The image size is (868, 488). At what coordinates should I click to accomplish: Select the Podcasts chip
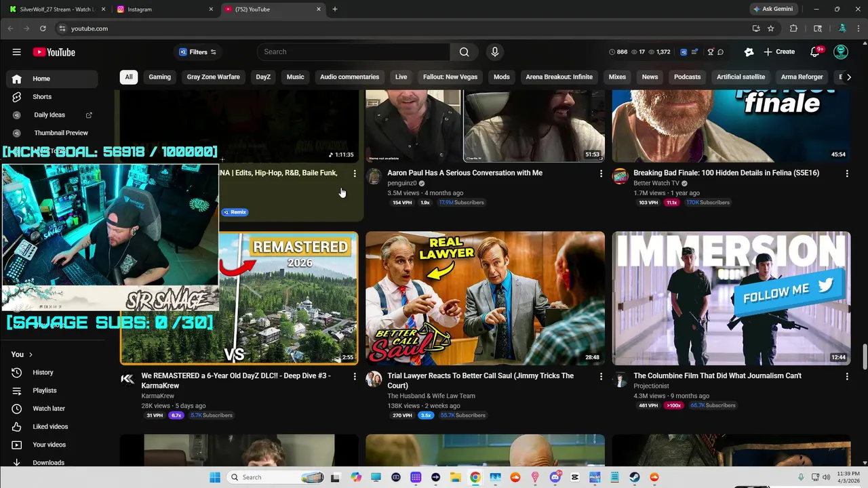coord(687,77)
